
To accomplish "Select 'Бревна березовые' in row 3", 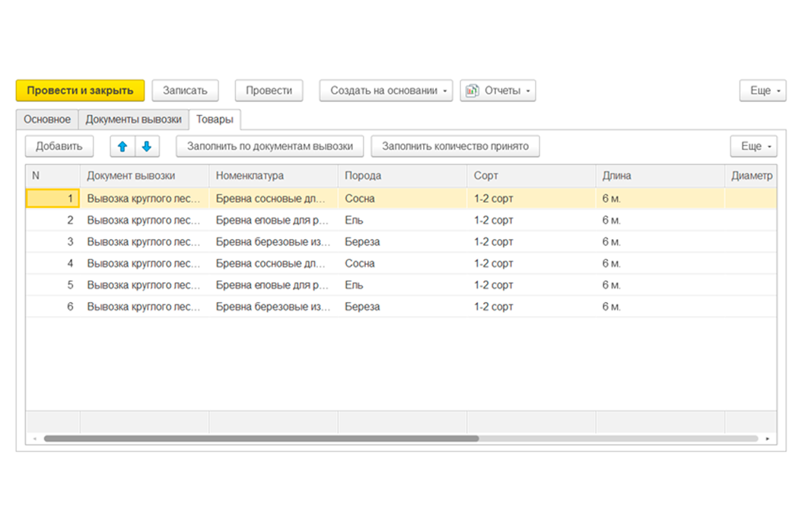I will (274, 242).
